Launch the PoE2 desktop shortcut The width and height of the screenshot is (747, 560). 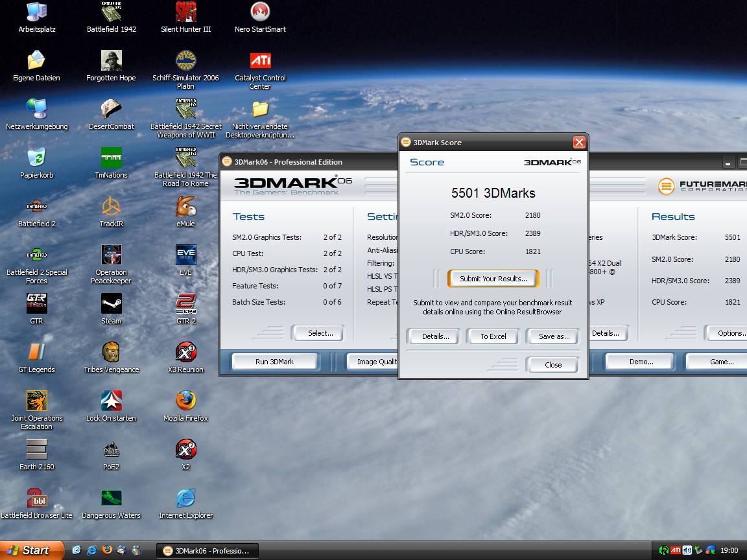click(111, 455)
